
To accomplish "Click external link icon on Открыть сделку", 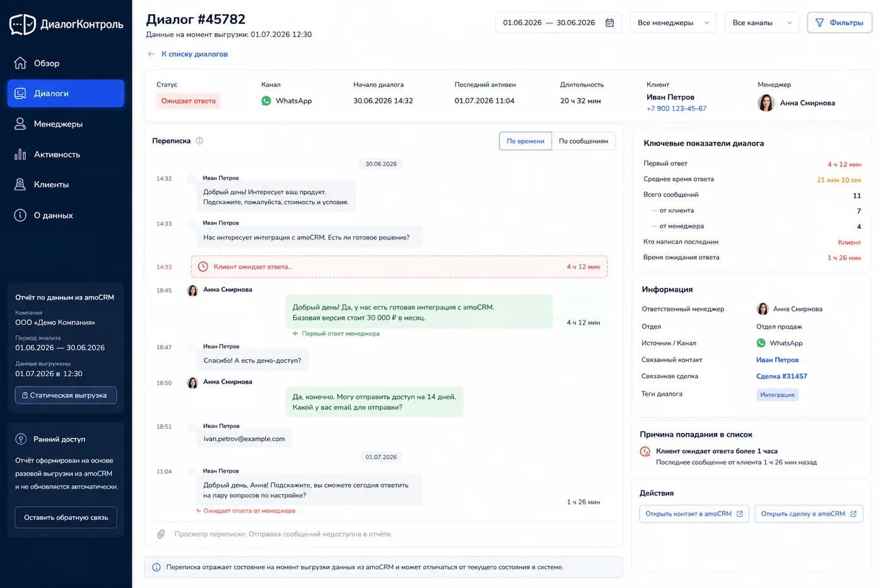I will [x=853, y=514].
